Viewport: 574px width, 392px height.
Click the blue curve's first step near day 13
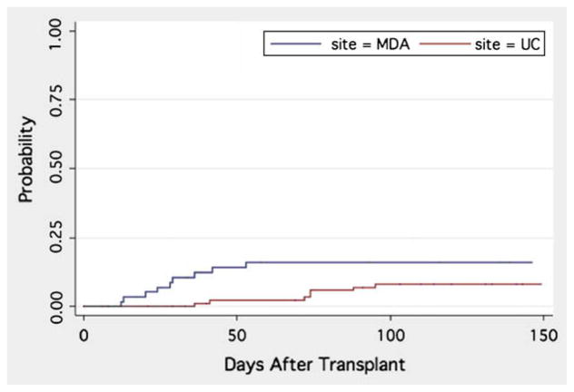pos(123,300)
